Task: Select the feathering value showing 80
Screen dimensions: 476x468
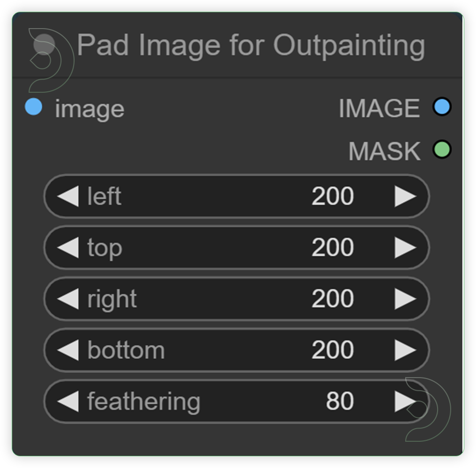Action: (x=342, y=401)
